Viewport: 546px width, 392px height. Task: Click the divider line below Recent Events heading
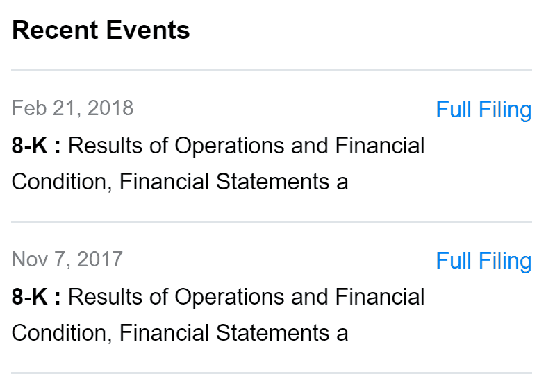coord(272,70)
